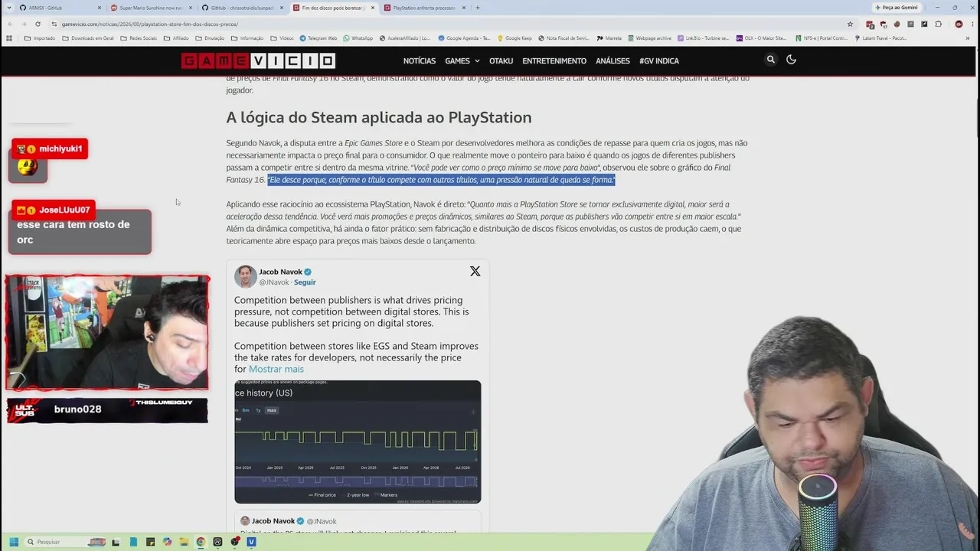Click the address bar URL field
Viewport: 980px width, 551px height.
(x=452, y=24)
